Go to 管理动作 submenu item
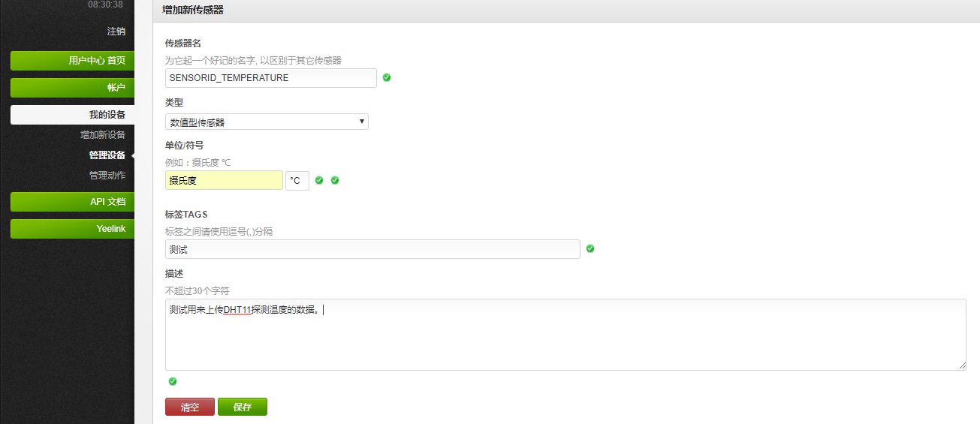The width and height of the screenshot is (980, 424). pos(107,176)
